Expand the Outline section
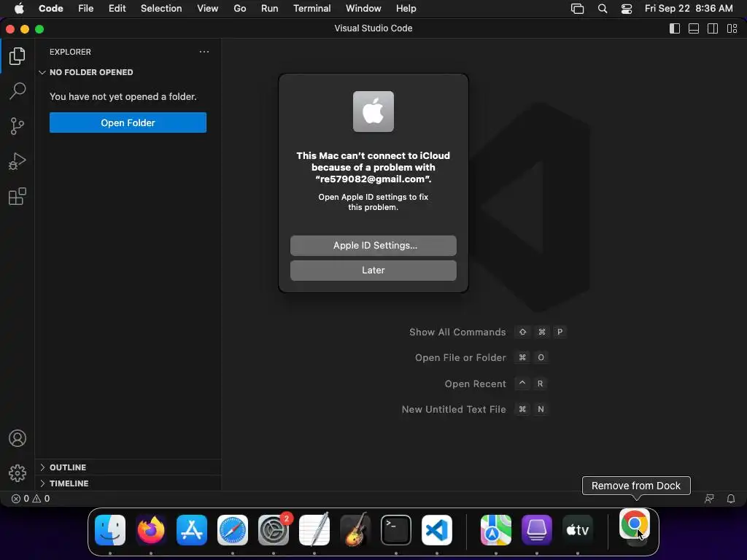Viewport: 747px width, 560px height. pos(128,467)
